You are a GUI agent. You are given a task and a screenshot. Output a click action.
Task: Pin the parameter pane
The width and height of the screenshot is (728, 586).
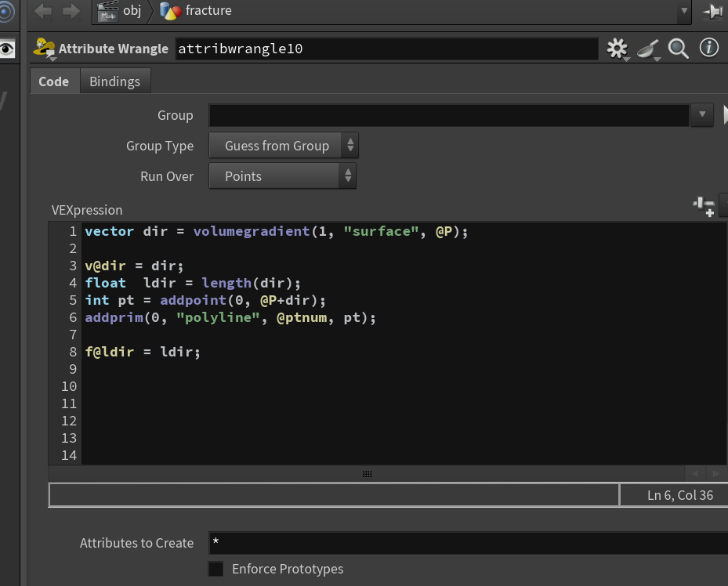(712, 11)
